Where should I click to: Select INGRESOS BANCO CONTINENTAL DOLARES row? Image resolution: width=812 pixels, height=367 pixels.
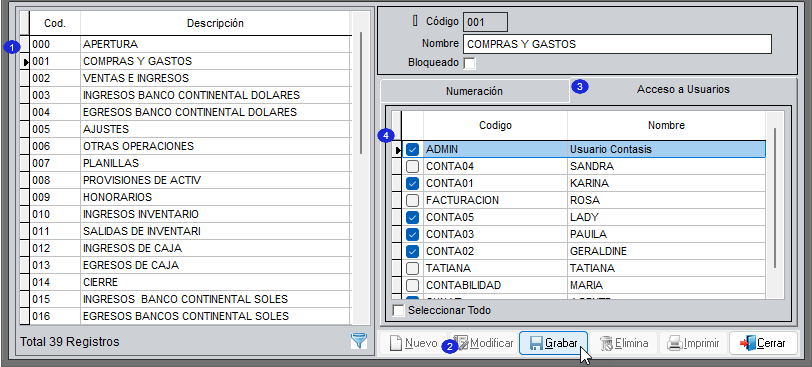pos(190,95)
